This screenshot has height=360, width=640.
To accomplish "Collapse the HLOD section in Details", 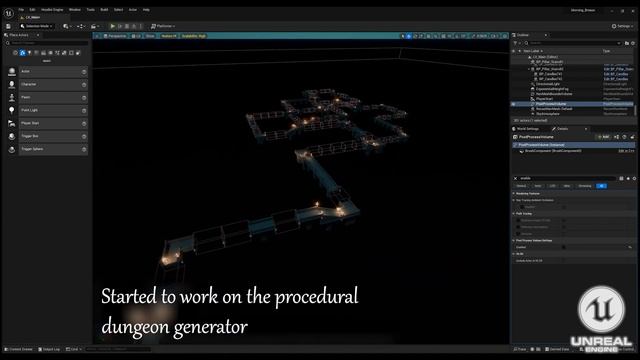I will 514,254.
